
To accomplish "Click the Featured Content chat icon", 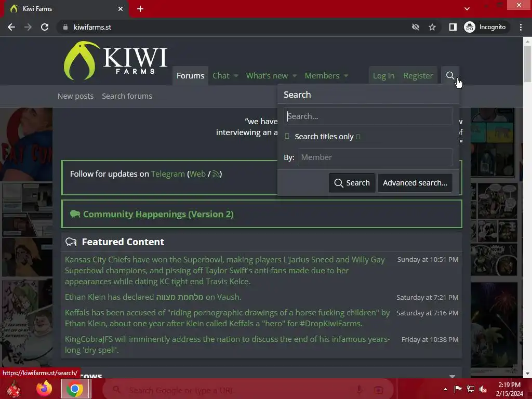I will pyautogui.click(x=71, y=242).
